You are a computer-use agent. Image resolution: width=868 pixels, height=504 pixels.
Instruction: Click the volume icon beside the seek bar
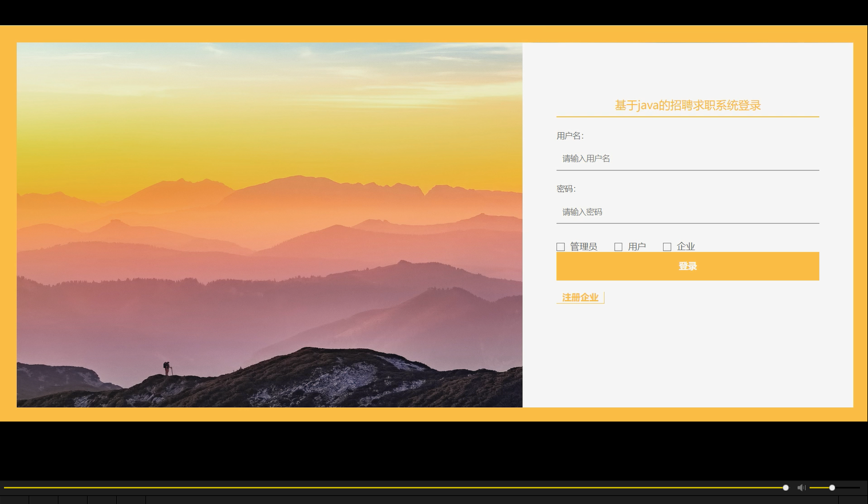point(801,487)
